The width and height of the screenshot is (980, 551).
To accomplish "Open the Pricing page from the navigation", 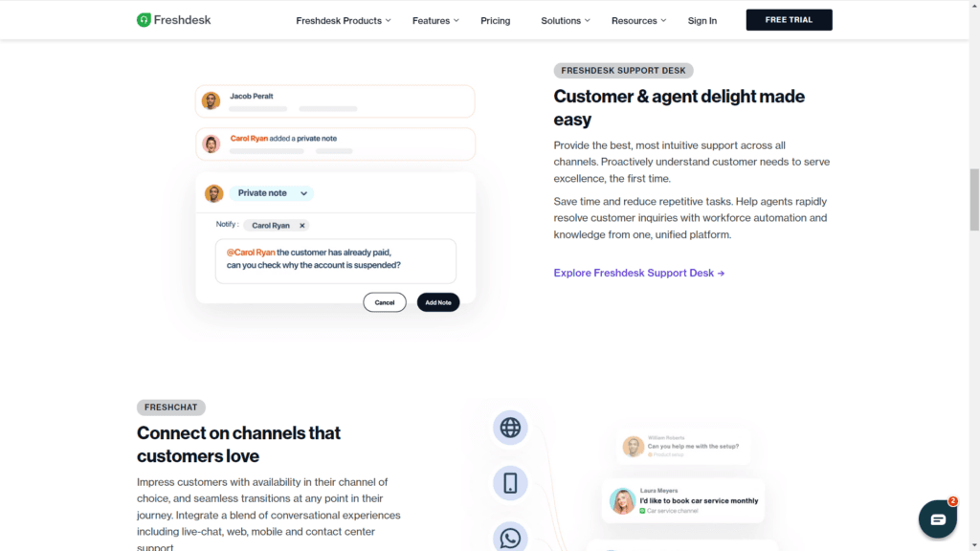I will point(495,20).
